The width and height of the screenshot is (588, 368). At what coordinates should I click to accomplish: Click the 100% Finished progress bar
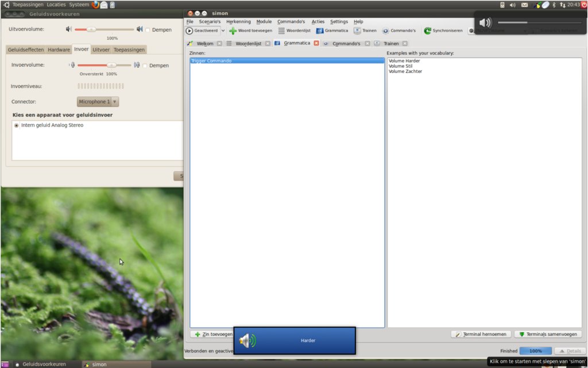[x=536, y=351]
